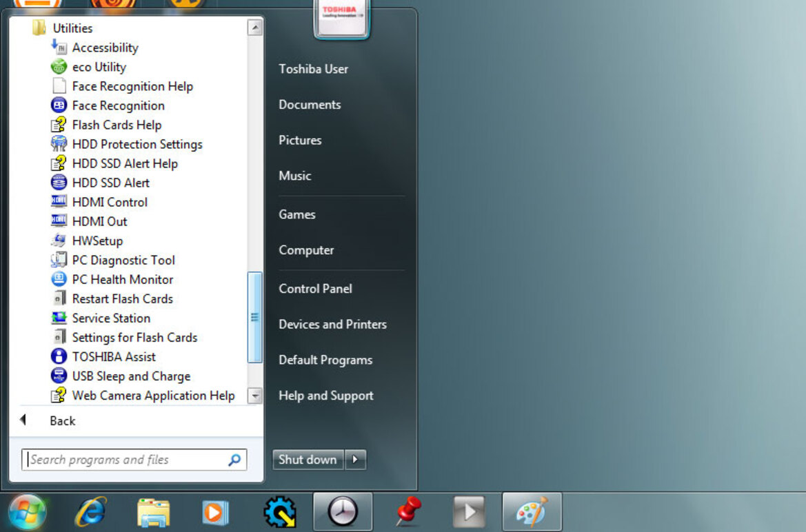Click the Toshiba user account picture
This screenshot has width=806, height=532.
[x=342, y=18]
